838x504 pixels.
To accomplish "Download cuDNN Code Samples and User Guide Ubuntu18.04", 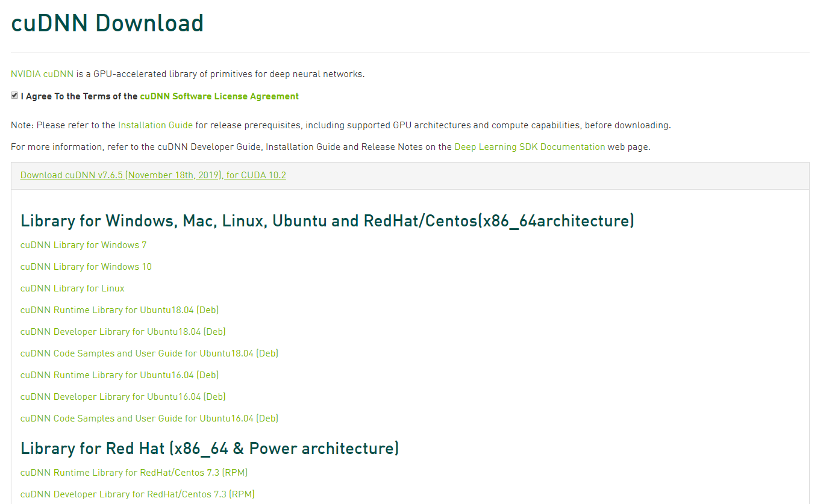I will (x=149, y=353).
